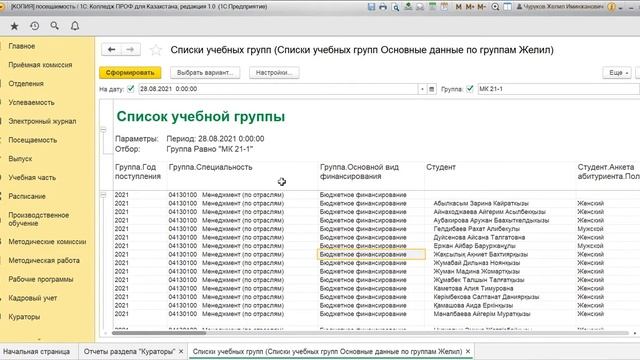Click the calendar icon in the title bar
Viewport: 640px width, 360px height.
pyautogui.click(x=444, y=7)
